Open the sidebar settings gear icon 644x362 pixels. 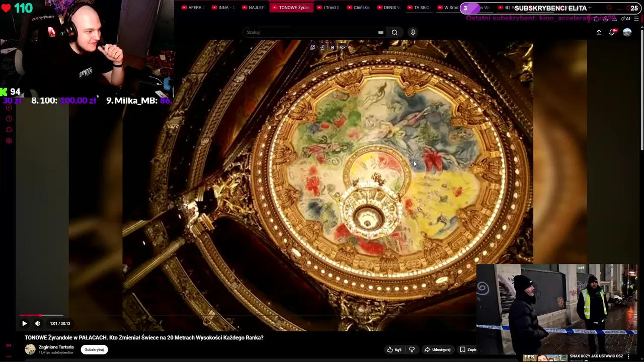point(9,141)
